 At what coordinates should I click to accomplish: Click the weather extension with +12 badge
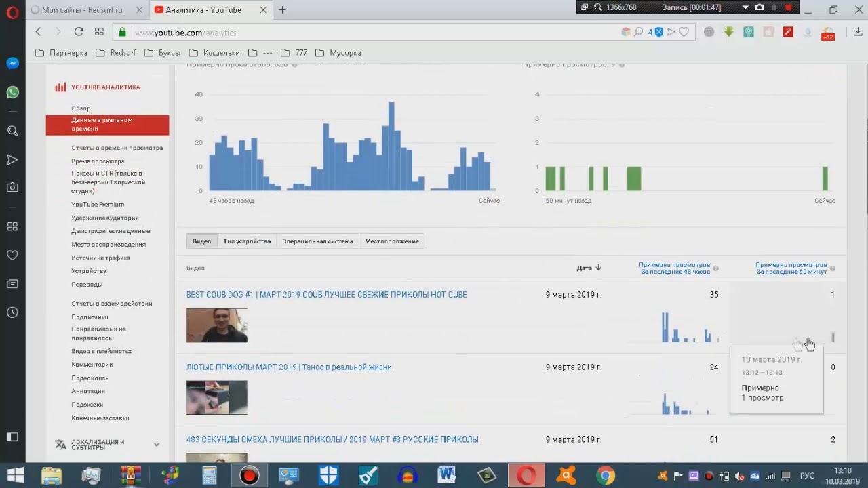(827, 34)
